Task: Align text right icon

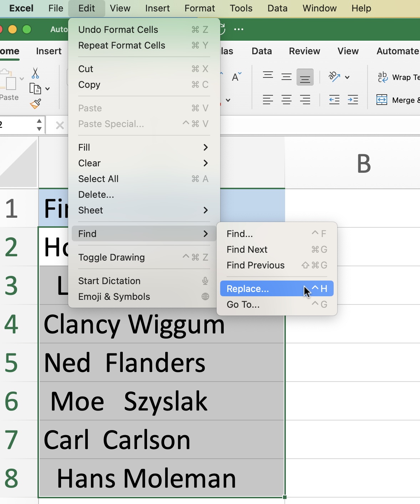Action: (x=305, y=100)
